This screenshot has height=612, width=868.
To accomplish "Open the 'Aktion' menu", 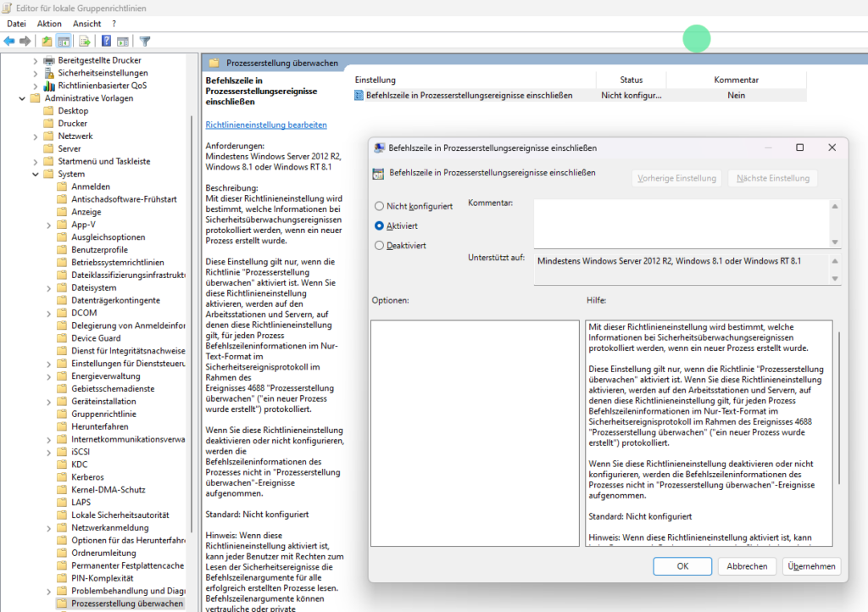I will pos(49,24).
